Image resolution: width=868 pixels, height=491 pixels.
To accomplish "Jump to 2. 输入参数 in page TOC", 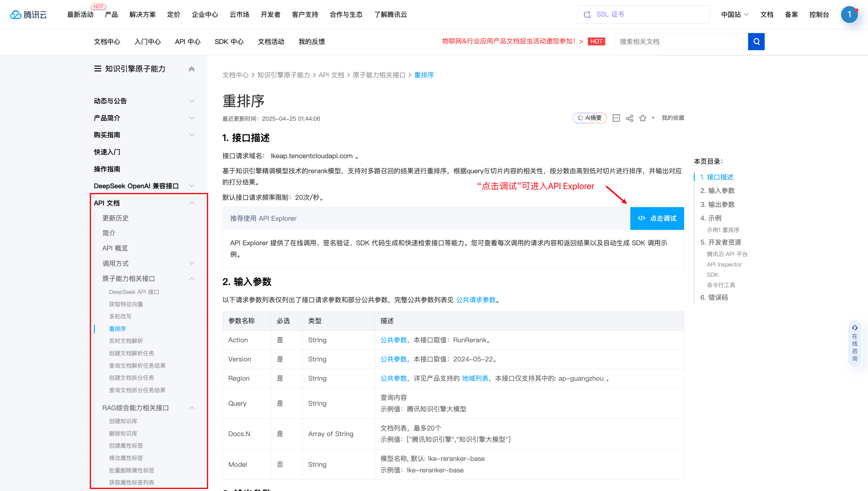I will [x=717, y=191].
